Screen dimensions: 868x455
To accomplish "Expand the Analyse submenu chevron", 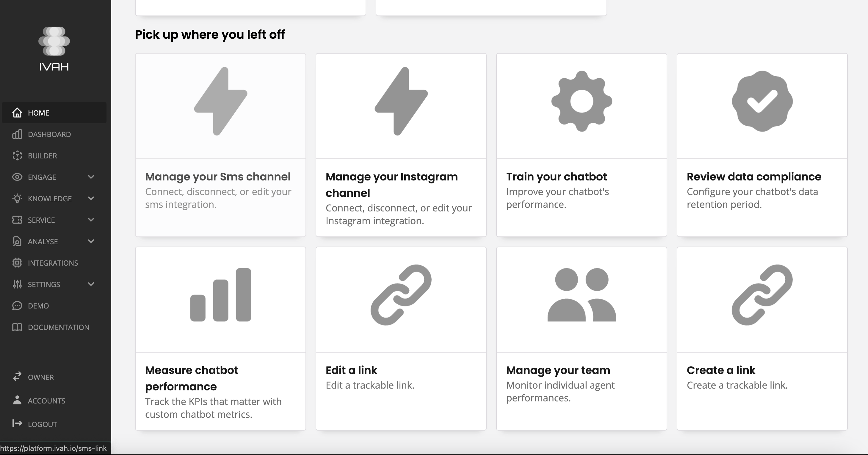I will coord(91,241).
